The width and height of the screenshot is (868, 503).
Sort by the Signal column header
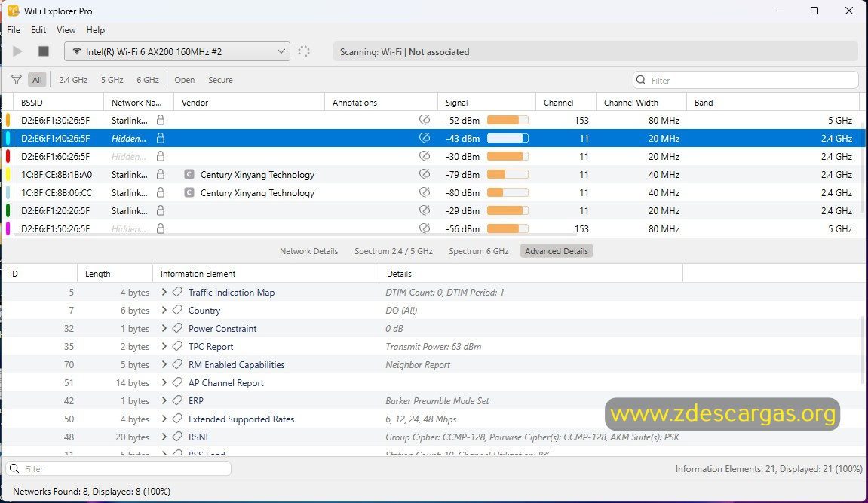(486, 103)
